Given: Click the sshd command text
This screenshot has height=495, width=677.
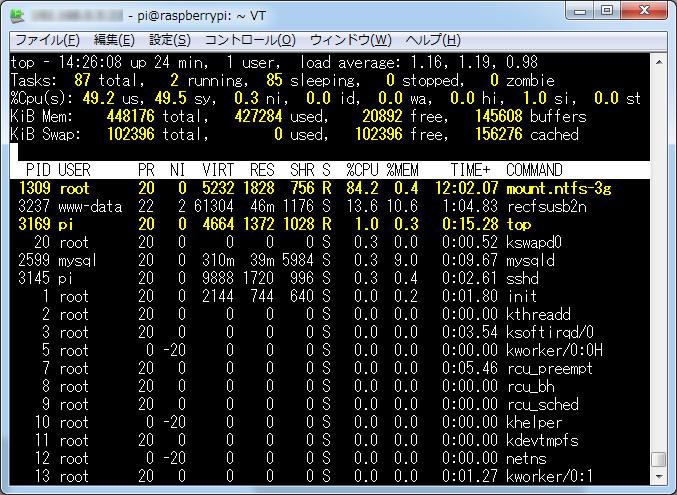Looking at the screenshot, I should (x=522, y=278).
